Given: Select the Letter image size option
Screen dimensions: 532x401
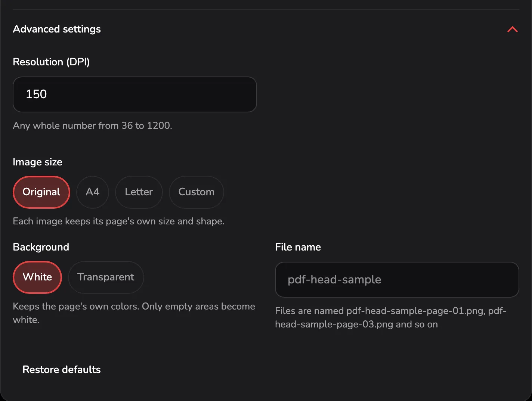Looking at the screenshot, I should [x=139, y=192].
